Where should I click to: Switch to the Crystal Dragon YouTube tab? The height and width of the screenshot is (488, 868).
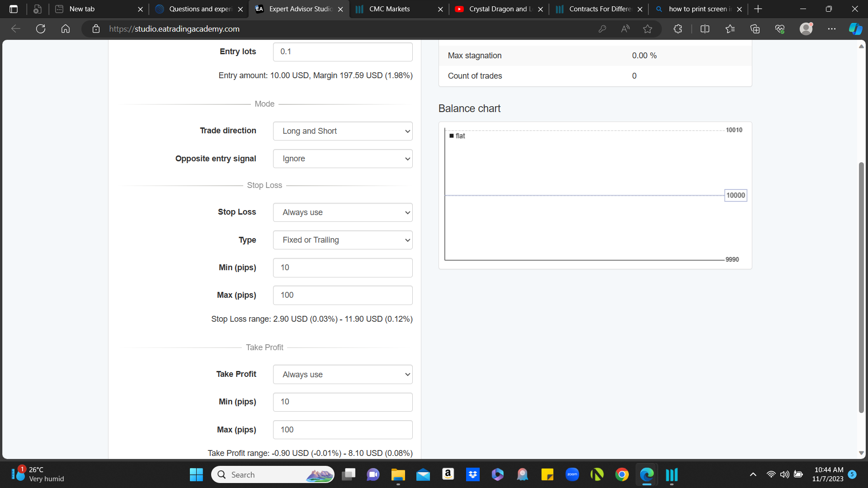pyautogui.click(x=499, y=9)
